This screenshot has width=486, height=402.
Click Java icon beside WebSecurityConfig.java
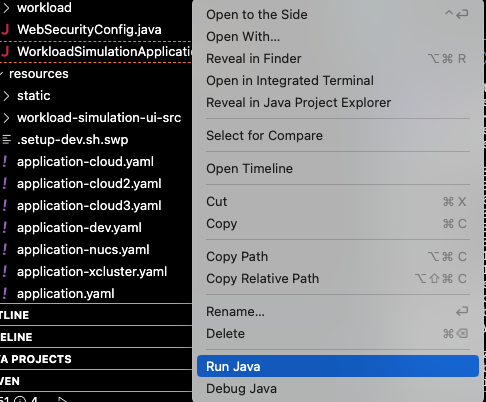5,30
